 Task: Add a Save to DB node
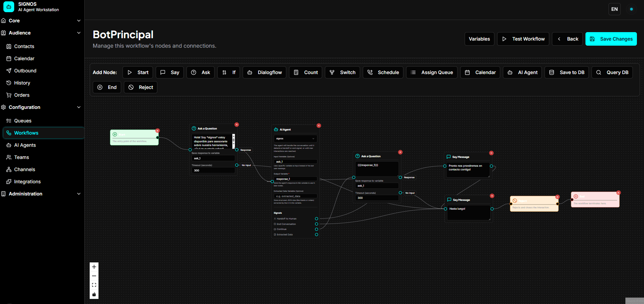click(567, 72)
